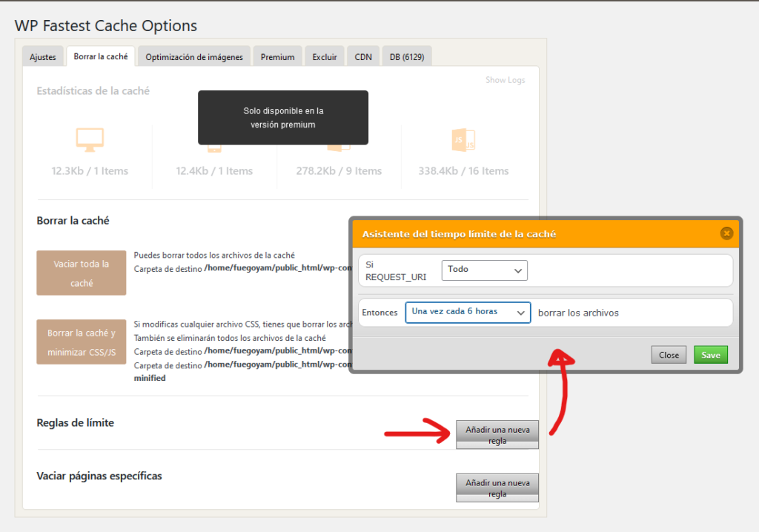Viewport: 759px width, 532px height.
Task: Switch to the DB (6129) tab
Action: click(x=406, y=57)
